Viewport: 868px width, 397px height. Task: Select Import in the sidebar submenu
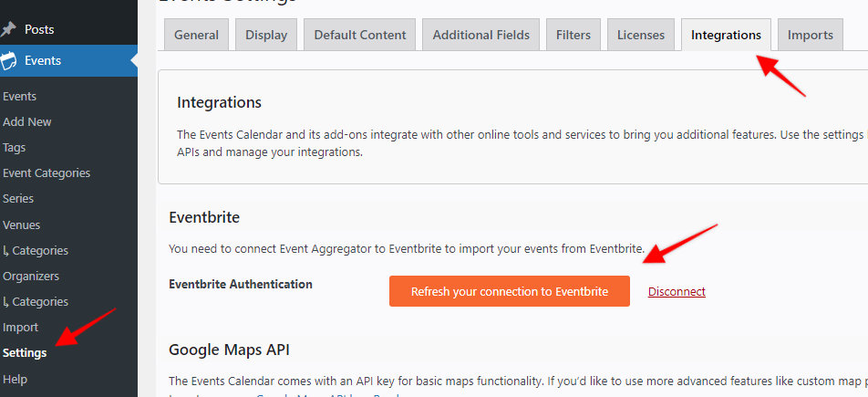pos(21,327)
